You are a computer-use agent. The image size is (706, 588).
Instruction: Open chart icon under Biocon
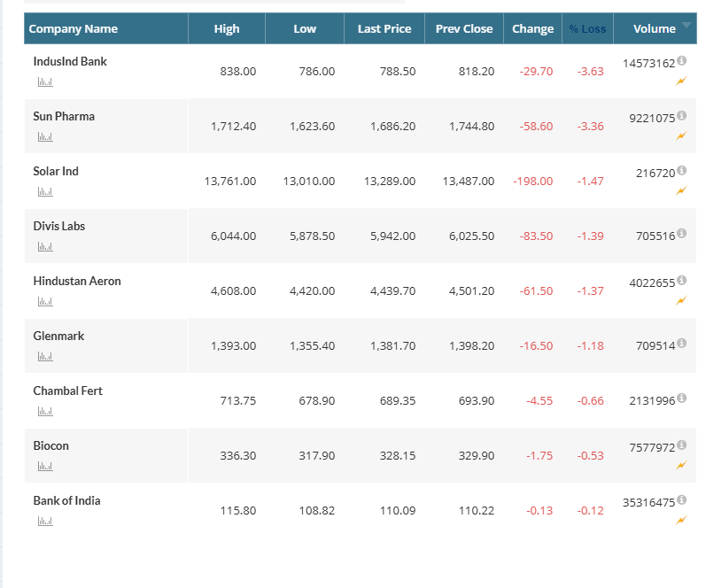pyautogui.click(x=45, y=467)
